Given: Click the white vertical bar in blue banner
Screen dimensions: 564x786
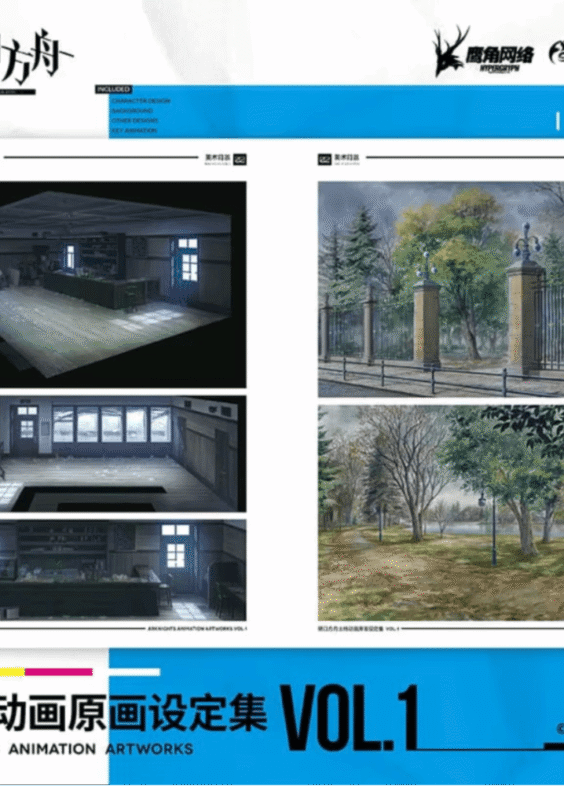Looking at the screenshot, I should 557,121.
